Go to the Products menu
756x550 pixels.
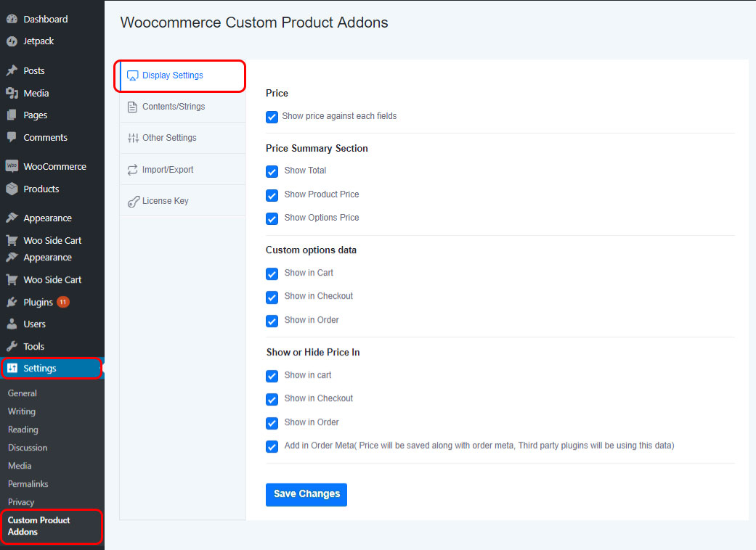pos(52,189)
